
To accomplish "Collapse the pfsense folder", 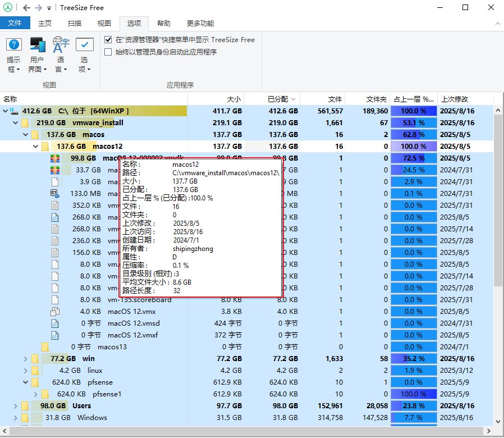I will tap(26, 382).
